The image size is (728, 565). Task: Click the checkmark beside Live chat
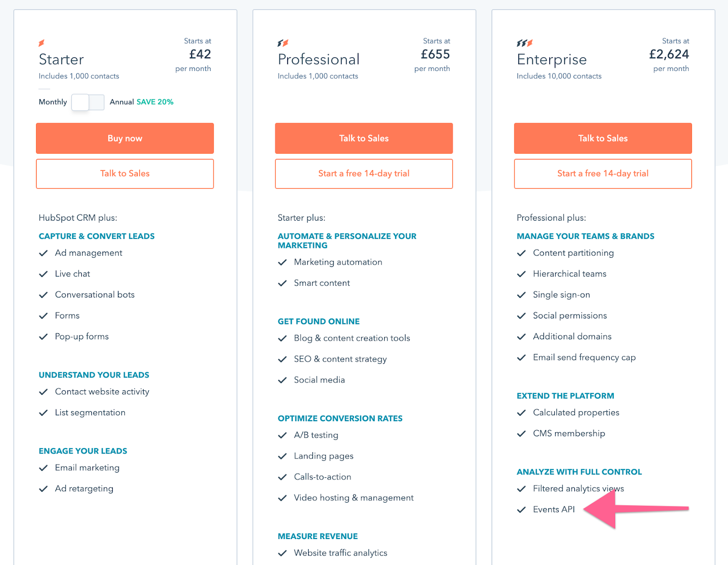[x=43, y=274]
